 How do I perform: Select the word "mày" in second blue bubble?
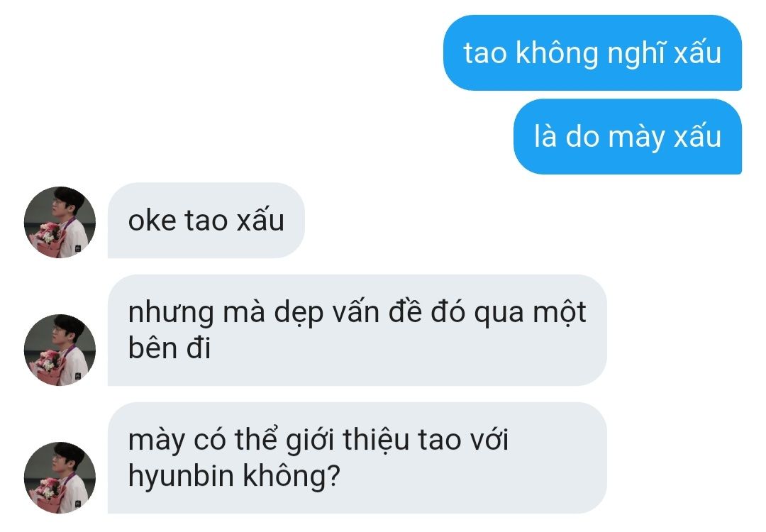636,137
